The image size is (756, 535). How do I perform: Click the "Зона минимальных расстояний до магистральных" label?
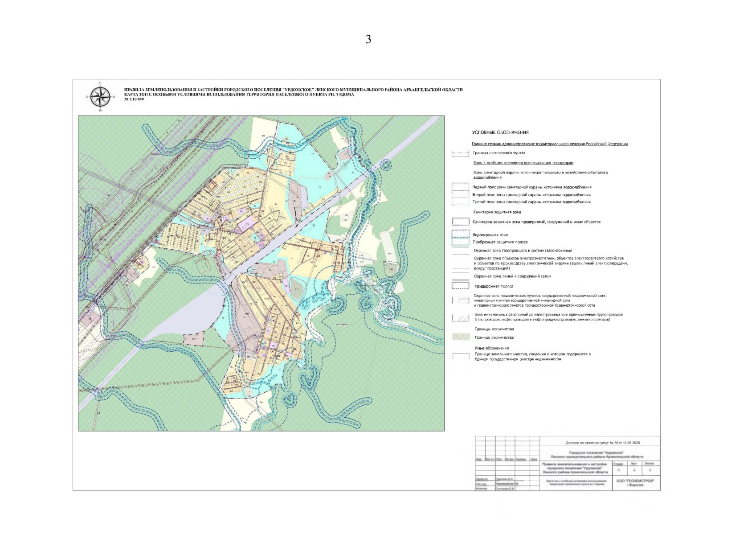[x=549, y=317]
